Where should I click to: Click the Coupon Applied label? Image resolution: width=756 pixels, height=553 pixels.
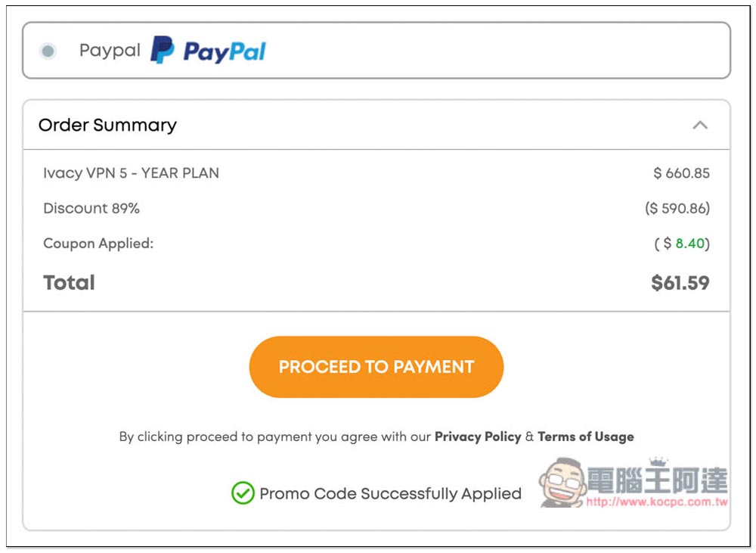98,243
